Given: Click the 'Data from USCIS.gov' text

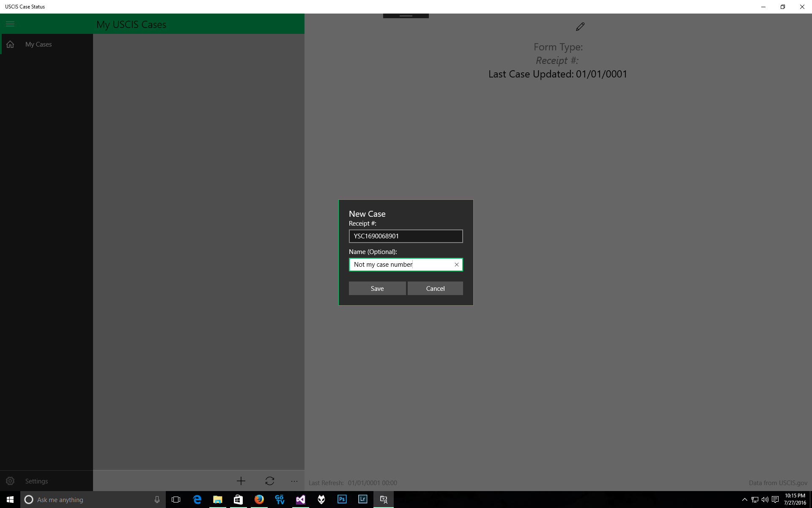Looking at the screenshot, I should point(778,483).
